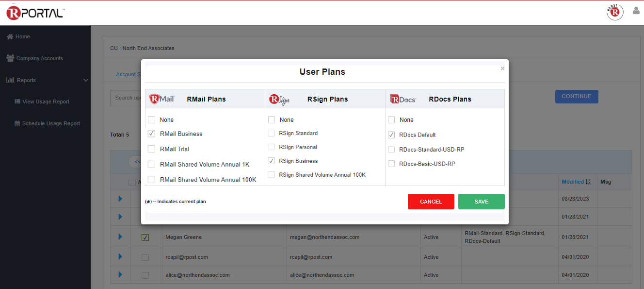Screen dimensions: 644x289
Task: Check the RMail Trial plan checkbox
Action: (152, 149)
